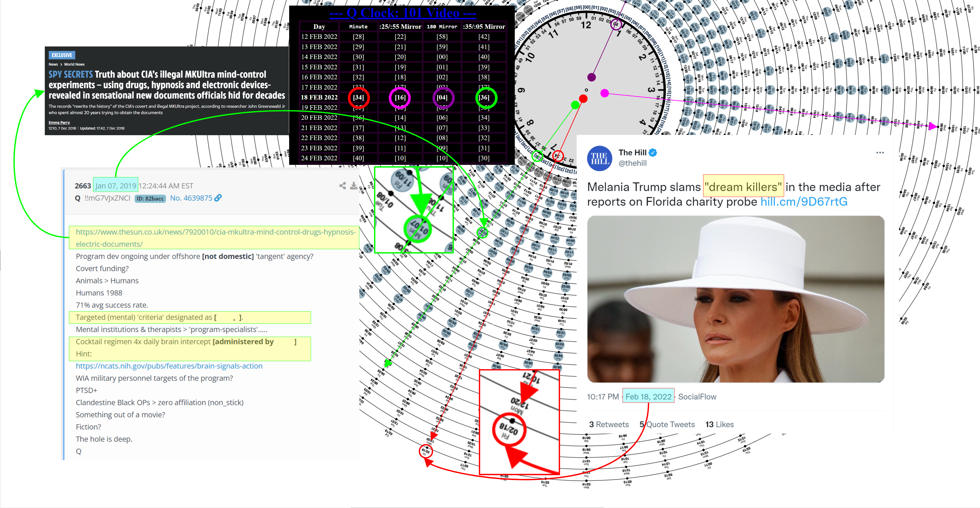Click the download icon on post 2663
Screen dimensions: 980x508
point(354,186)
